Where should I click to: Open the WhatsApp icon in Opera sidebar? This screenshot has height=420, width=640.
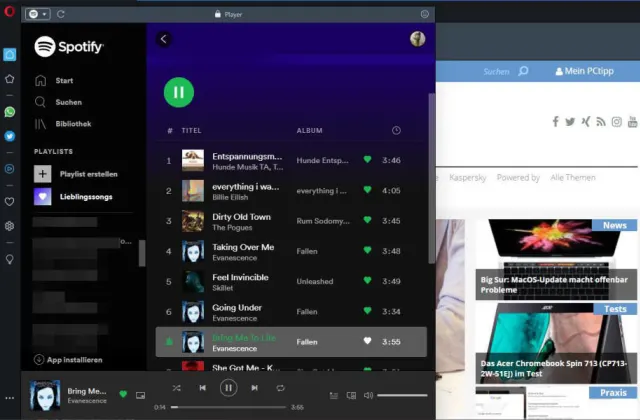[x=10, y=113]
